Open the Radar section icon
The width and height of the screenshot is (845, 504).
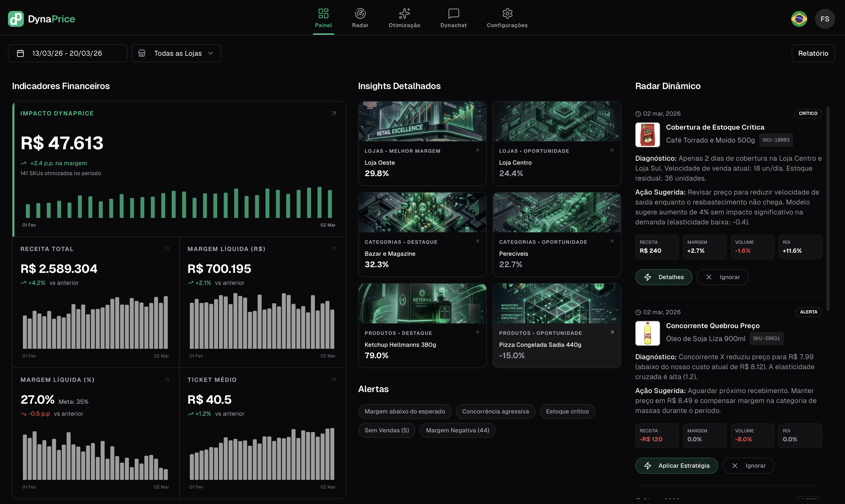(360, 14)
